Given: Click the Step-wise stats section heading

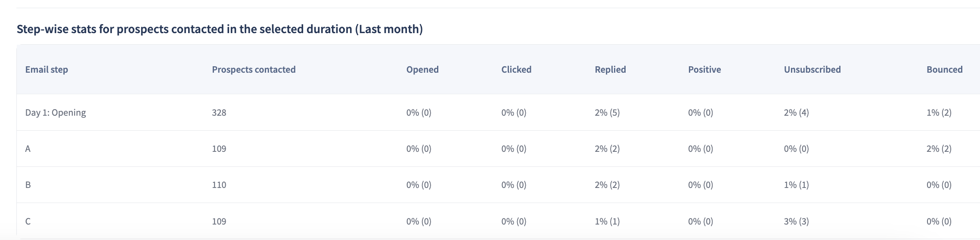Looking at the screenshot, I should point(220,29).
